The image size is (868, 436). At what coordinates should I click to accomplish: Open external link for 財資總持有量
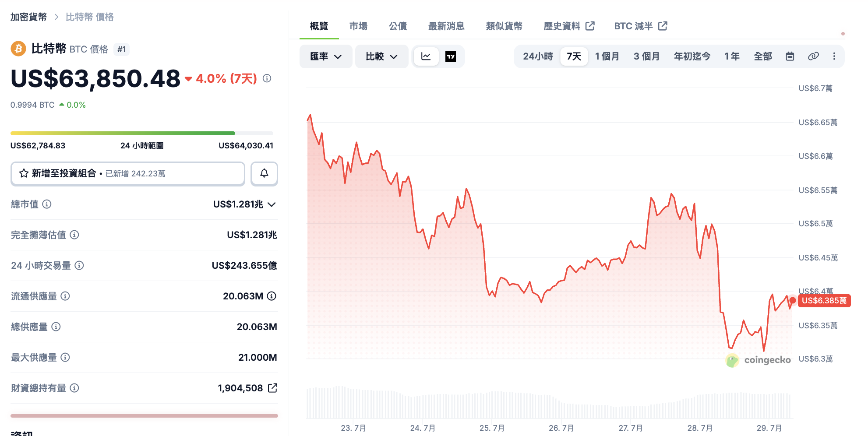(x=273, y=388)
